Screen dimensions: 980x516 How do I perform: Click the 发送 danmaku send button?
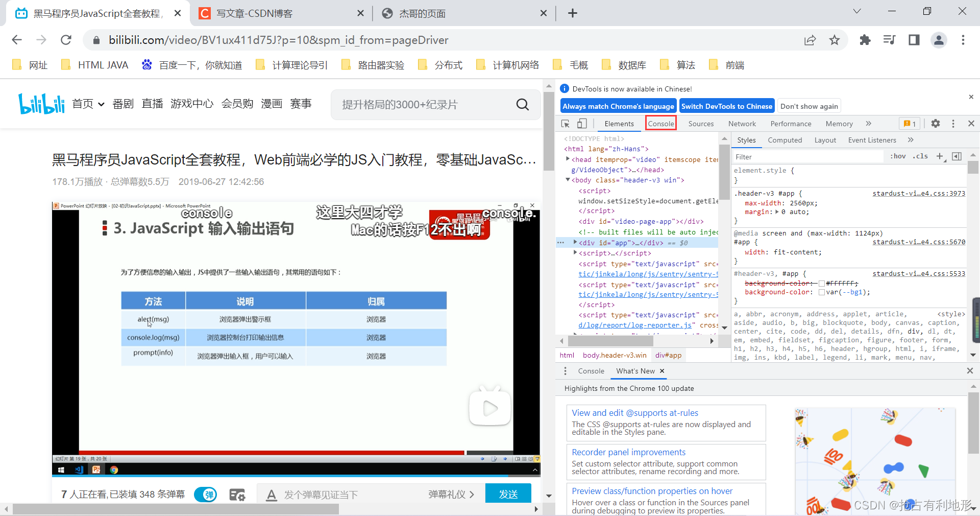coord(508,494)
